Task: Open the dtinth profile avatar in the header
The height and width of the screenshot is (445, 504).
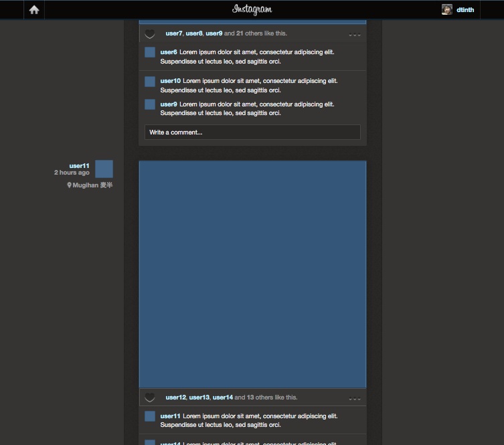Action: [447, 9]
